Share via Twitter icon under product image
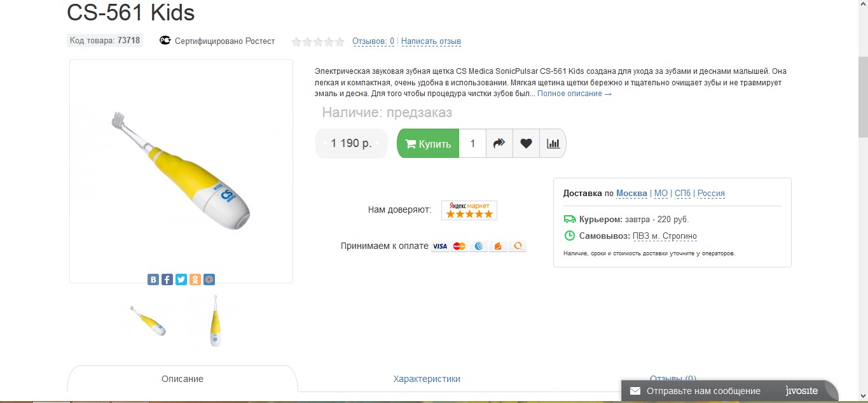This screenshot has height=403, width=868. point(181,279)
